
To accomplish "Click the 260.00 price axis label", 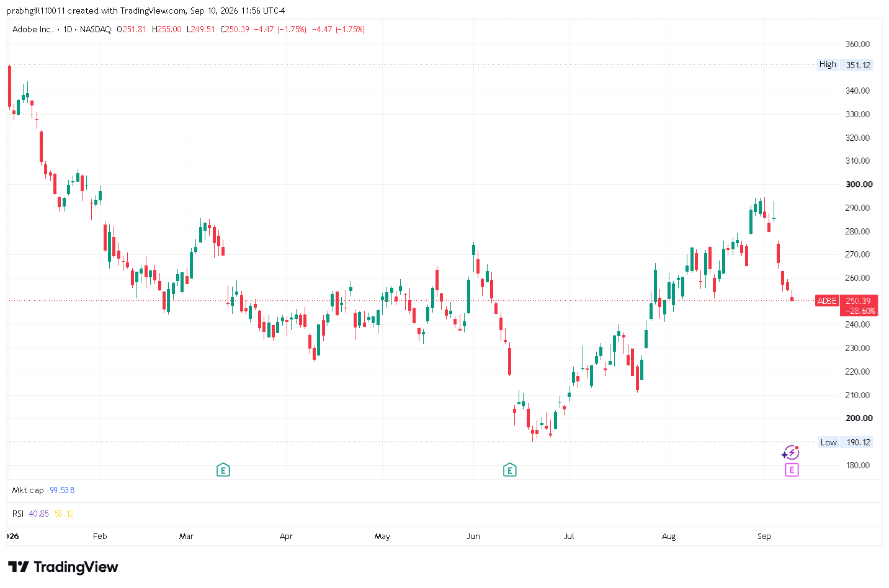I will pyautogui.click(x=858, y=278).
